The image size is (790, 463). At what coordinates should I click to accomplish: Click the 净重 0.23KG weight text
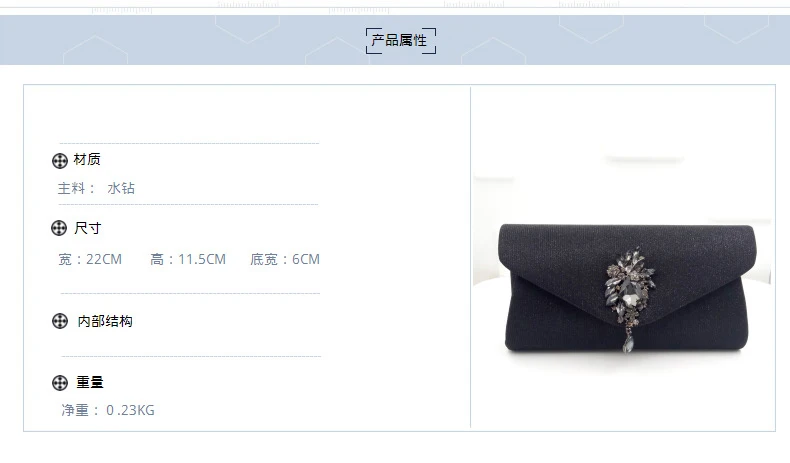click(108, 410)
